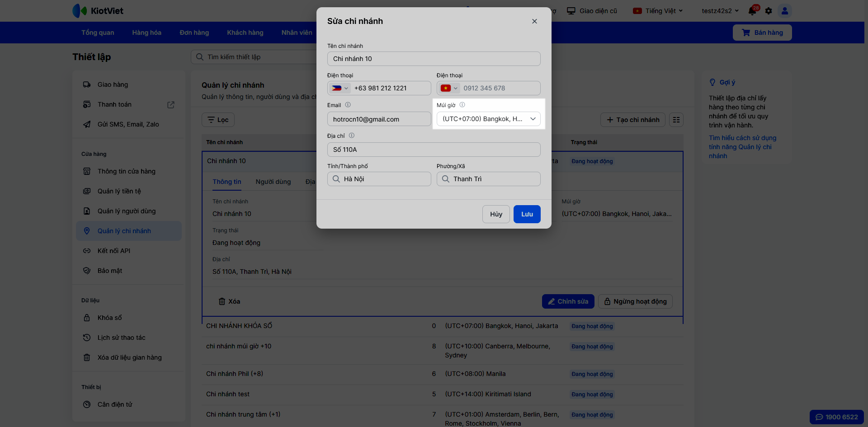Click the Tên chi nhánh input field

pyautogui.click(x=434, y=59)
